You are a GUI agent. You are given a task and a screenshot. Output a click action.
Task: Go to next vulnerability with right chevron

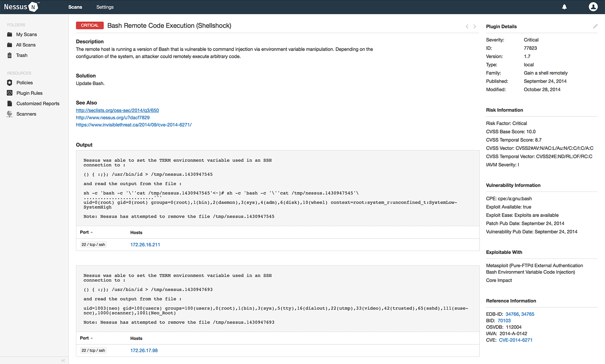(475, 26)
